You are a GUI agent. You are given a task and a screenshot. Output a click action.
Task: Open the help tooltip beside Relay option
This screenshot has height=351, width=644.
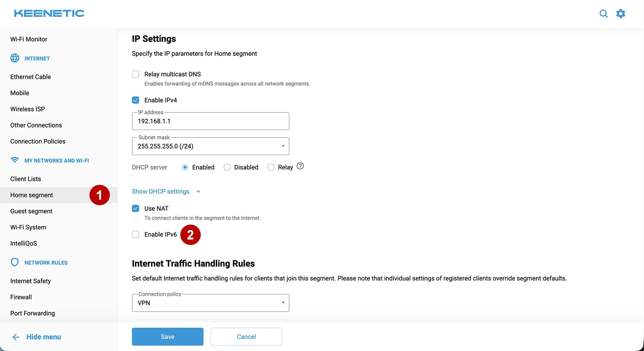[x=300, y=166]
